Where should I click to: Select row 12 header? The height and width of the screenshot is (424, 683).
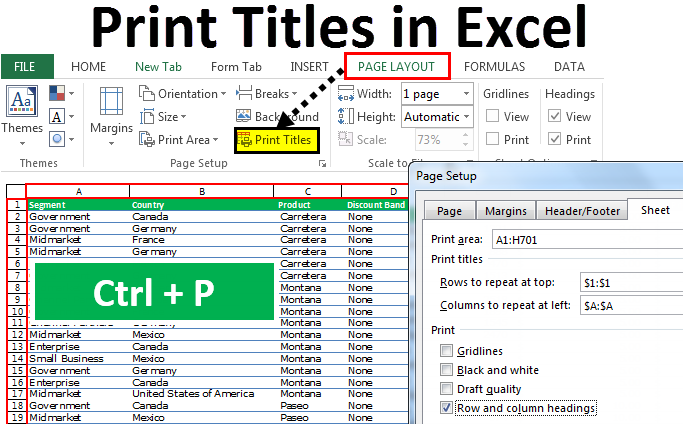point(17,334)
